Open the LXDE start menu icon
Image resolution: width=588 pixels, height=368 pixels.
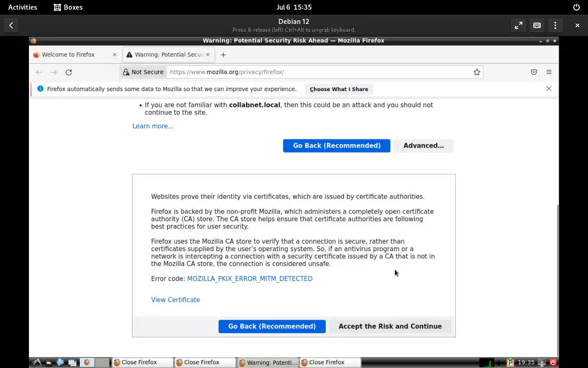(36, 362)
